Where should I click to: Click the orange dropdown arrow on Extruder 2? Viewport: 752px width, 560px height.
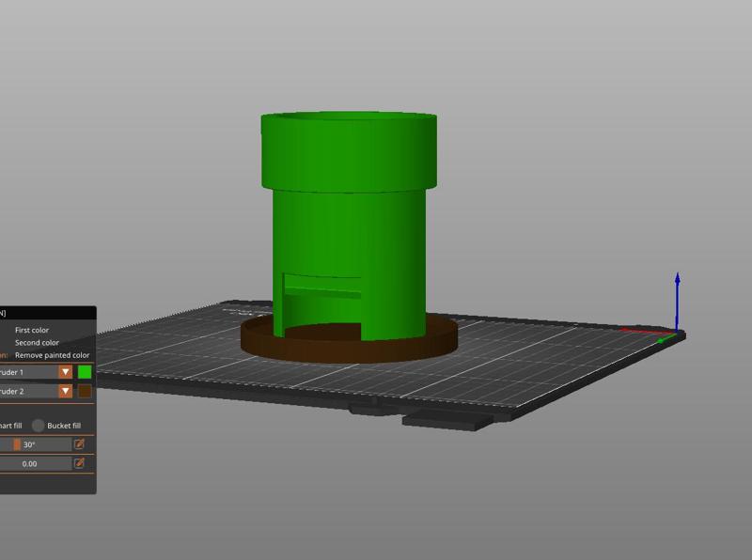64,392
